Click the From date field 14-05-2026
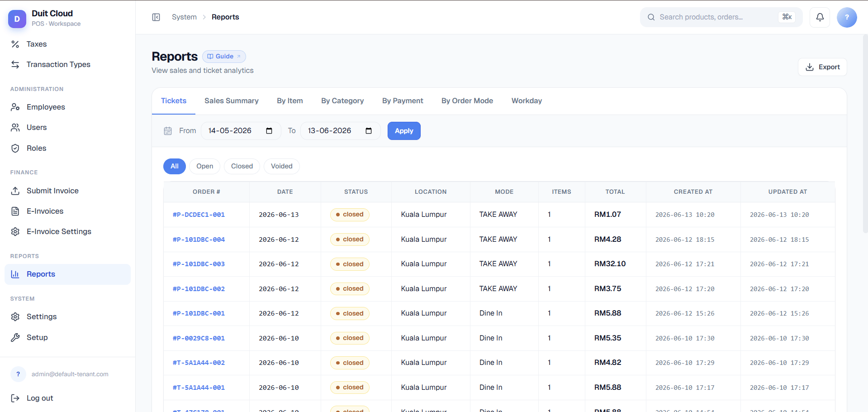Screen dimensions: 868x412 click(241, 131)
